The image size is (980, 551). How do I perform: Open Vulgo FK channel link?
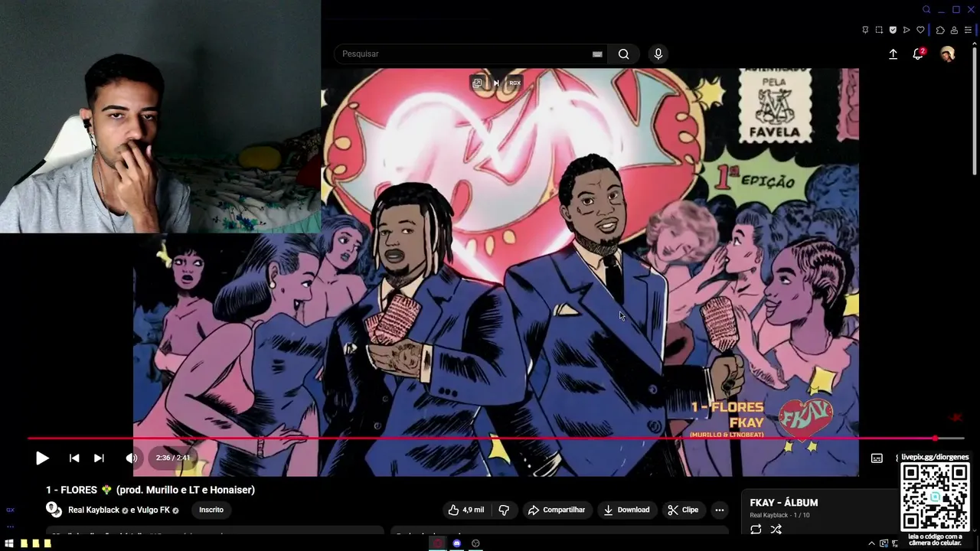pos(154,510)
